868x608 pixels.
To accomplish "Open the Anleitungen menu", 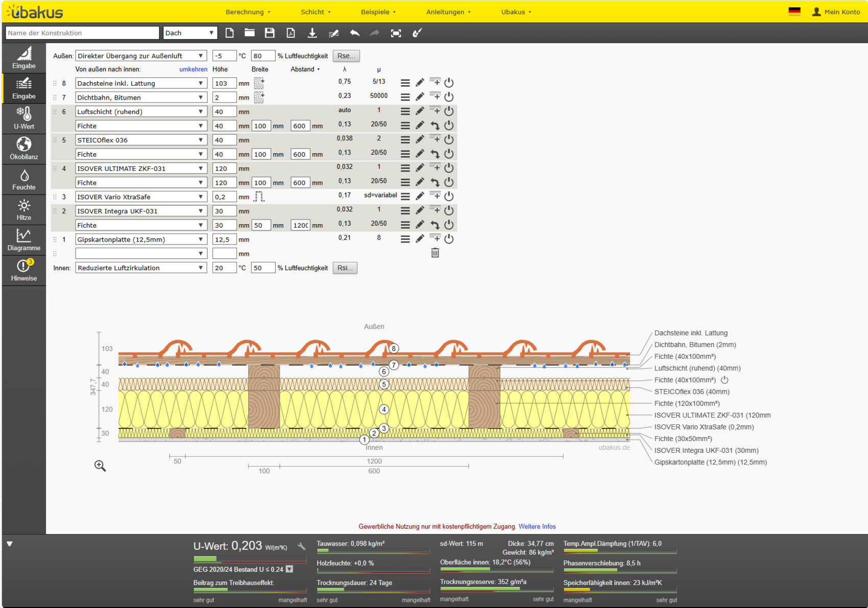I will pyautogui.click(x=448, y=12).
